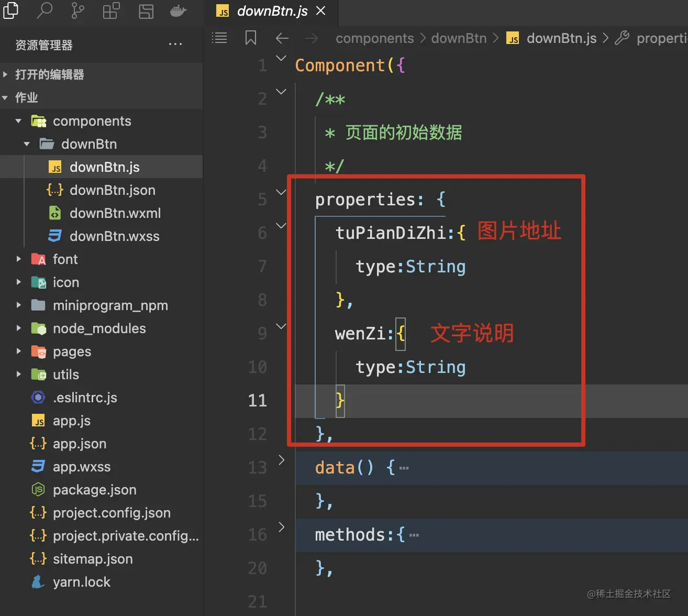
Task: Click the word Component on line 1
Action: click(340, 65)
